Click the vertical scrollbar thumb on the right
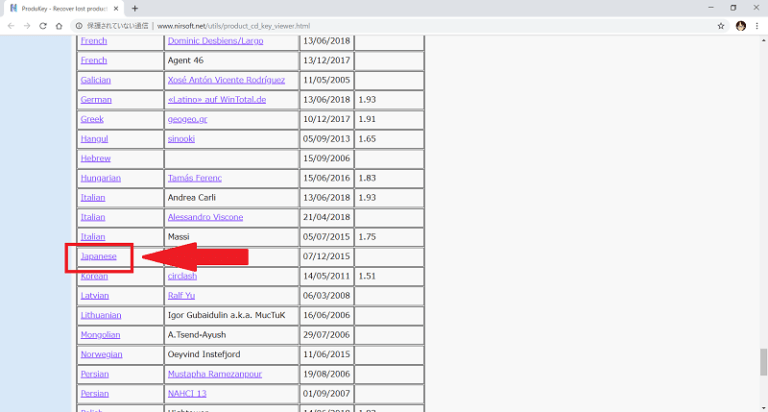Image resolution: width=768 pixels, height=412 pixels. coord(762,361)
